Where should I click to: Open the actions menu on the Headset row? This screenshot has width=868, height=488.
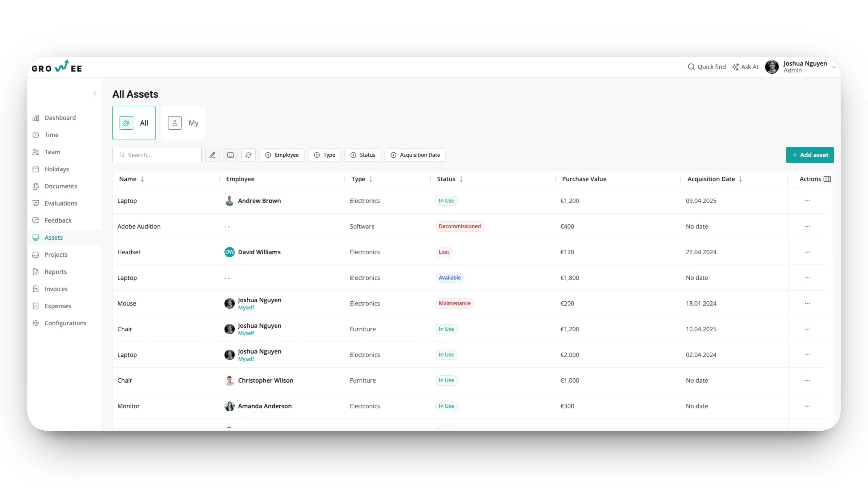[807, 252]
